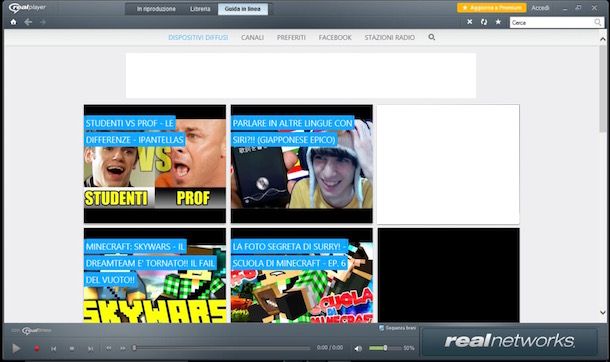This screenshot has height=362, width=610.
Task: Click the Accedi sign-in link
Action: click(540, 8)
